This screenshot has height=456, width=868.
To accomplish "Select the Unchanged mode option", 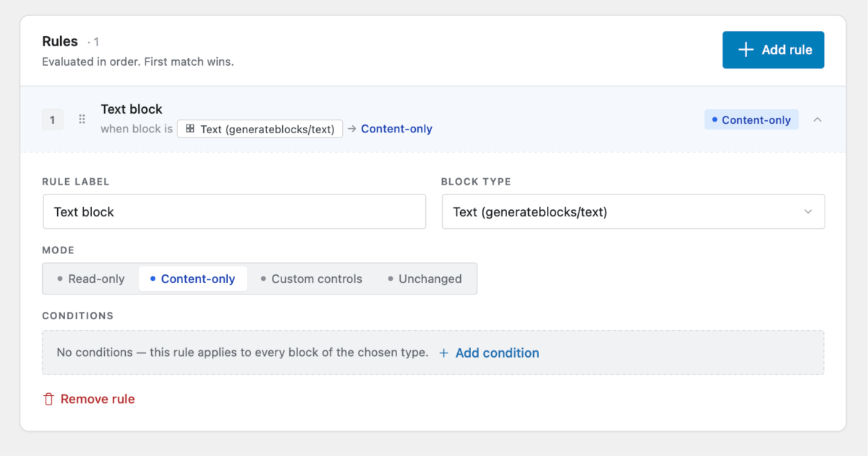I will pos(425,279).
